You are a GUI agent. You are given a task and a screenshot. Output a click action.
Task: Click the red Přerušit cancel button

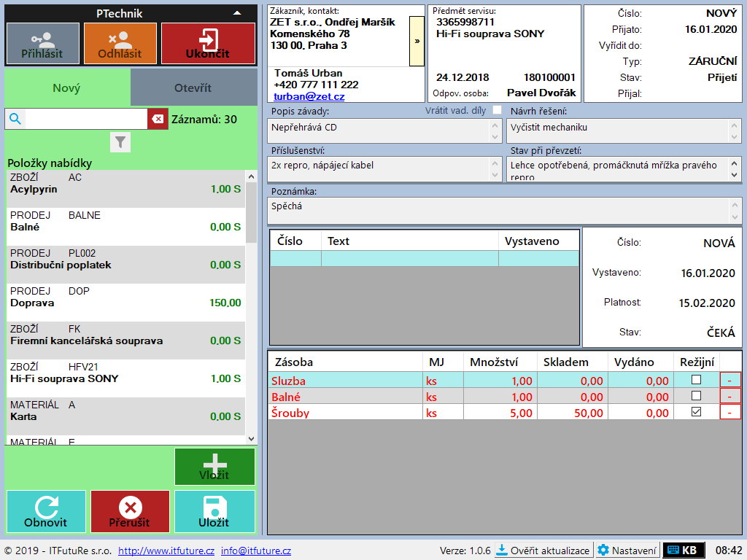tap(130, 511)
